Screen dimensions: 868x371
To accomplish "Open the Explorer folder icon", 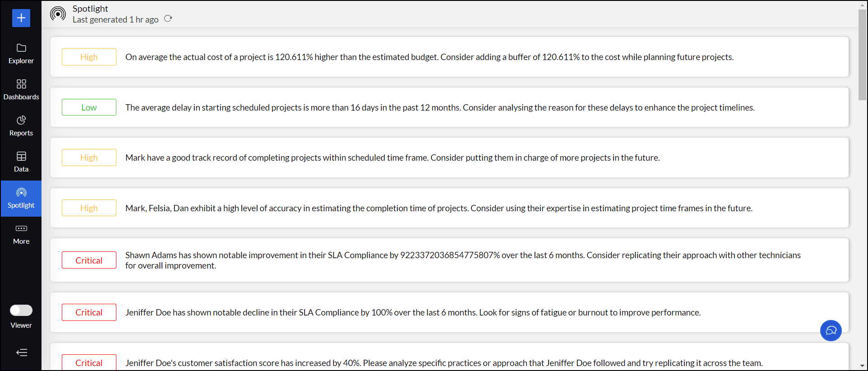I will pyautogui.click(x=21, y=48).
